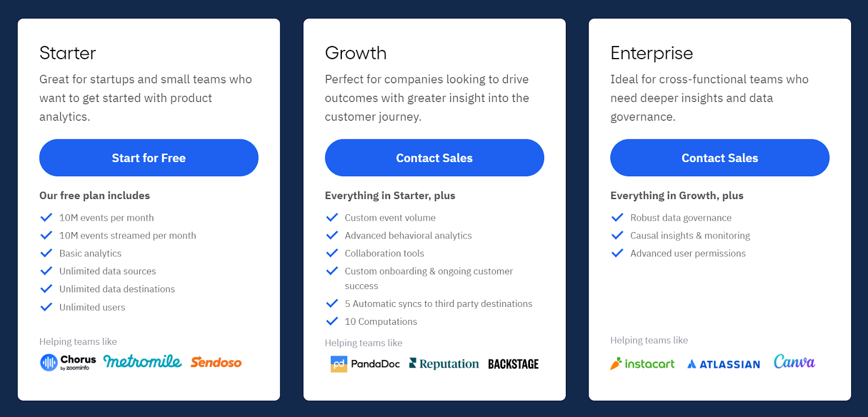Image resolution: width=868 pixels, height=417 pixels.
Task: Select the Starter plan heading
Action: pos(68,53)
